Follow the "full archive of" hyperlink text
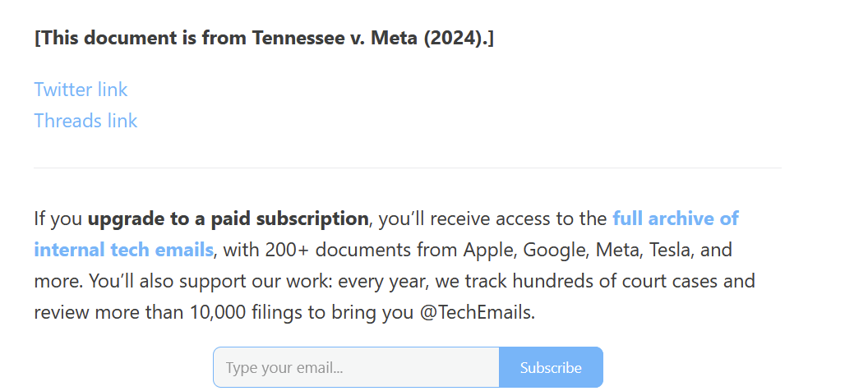The height and width of the screenshot is (391, 868). (676, 218)
